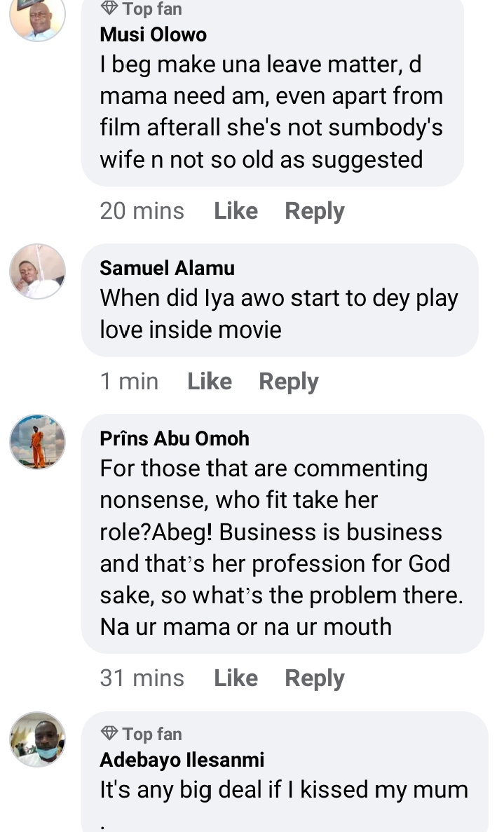Open the Samuel Alamu name link

click(167, 268)
